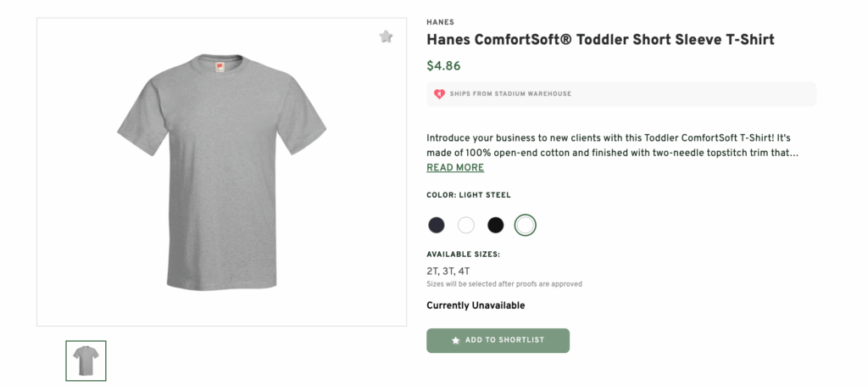This screenshot has height=386, width=868.
Task: Pick the black color swatch
Action: pos(496,225)
